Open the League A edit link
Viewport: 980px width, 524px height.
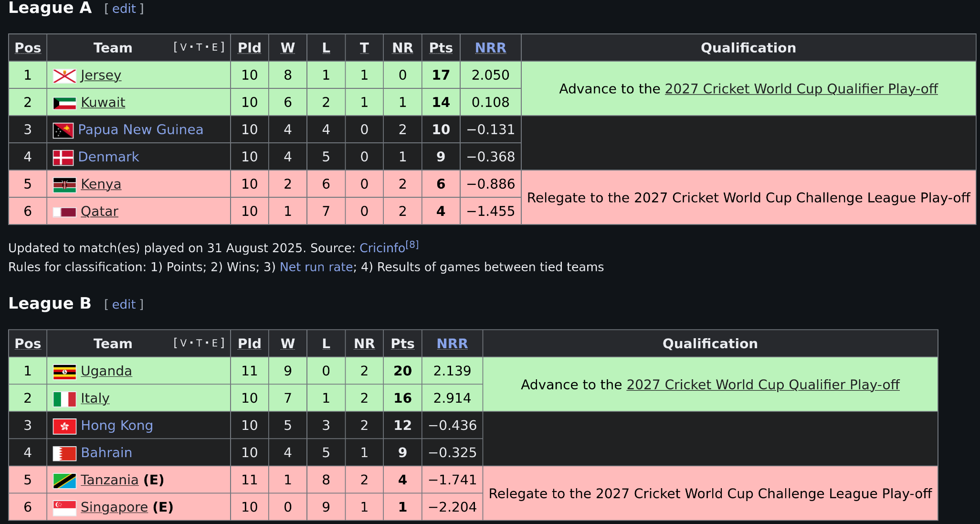(124, 9)
